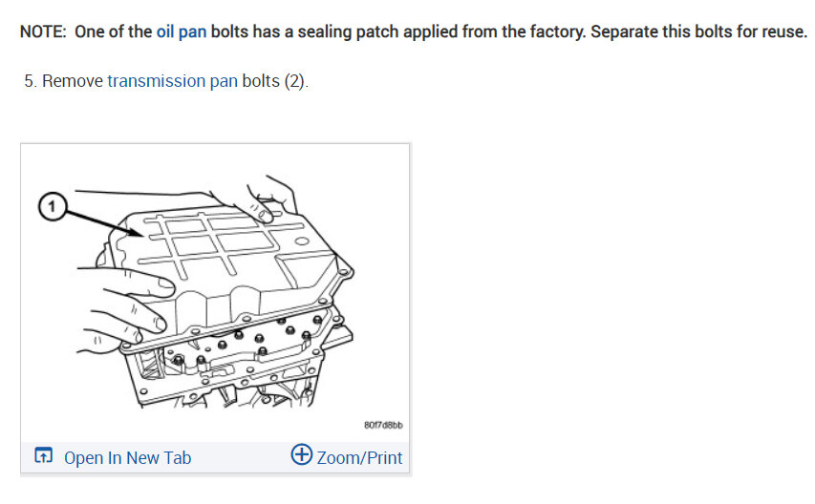The width and height of the screenshot is (815, 504).
Task: Click the callout arrow pointing to the pan
Action: 104,221
